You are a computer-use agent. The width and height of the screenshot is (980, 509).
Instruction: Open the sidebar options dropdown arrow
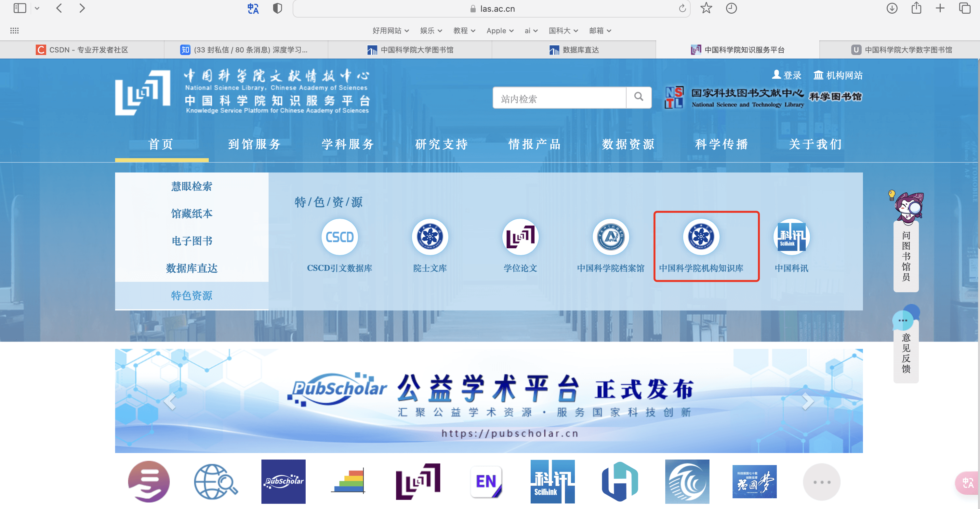(x=37, y=8)
